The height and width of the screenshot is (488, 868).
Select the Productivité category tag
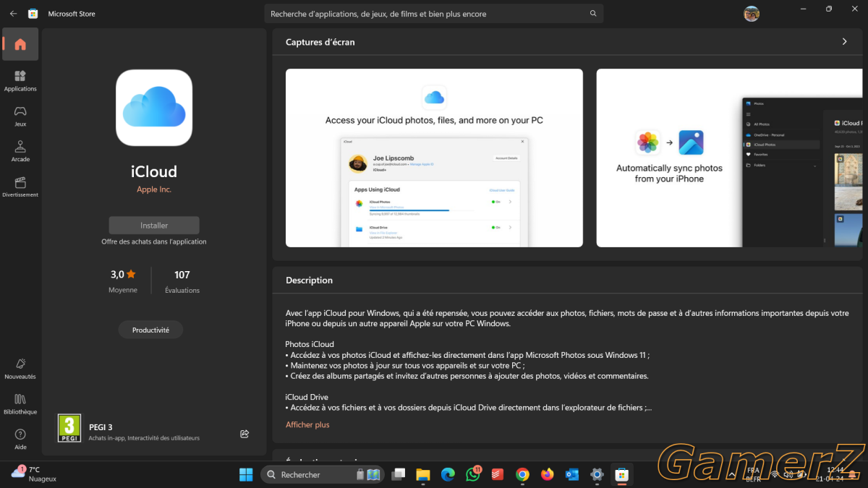150,330
